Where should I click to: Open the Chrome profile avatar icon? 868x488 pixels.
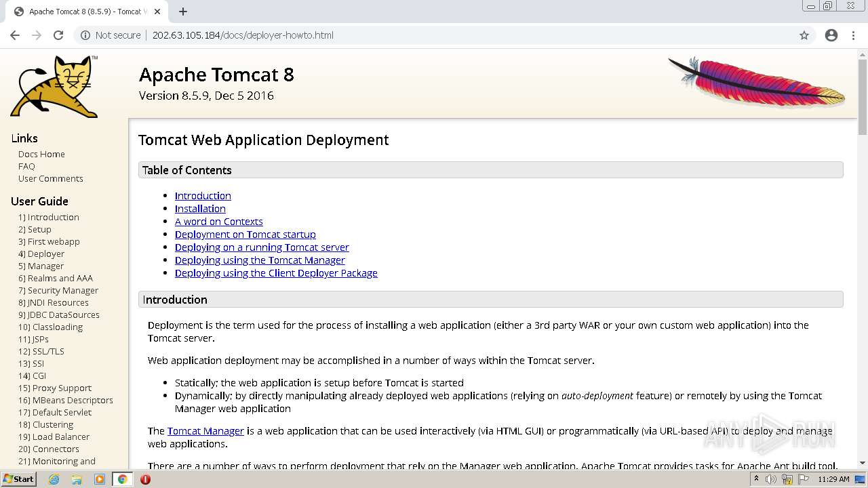pyautogui.click(x=831, y=35)
